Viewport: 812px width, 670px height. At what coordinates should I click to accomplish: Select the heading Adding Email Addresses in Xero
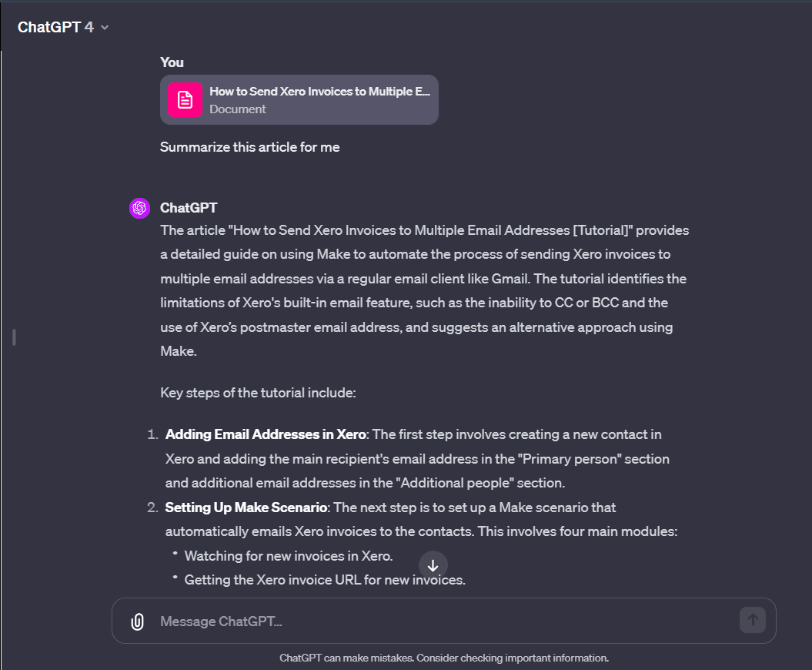pos(265,434)
